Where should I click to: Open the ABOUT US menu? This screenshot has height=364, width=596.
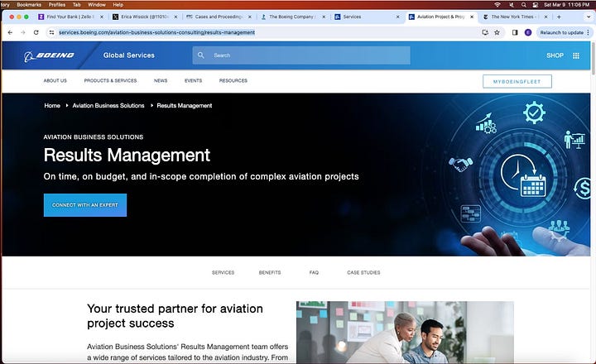(x=55, y=80)
